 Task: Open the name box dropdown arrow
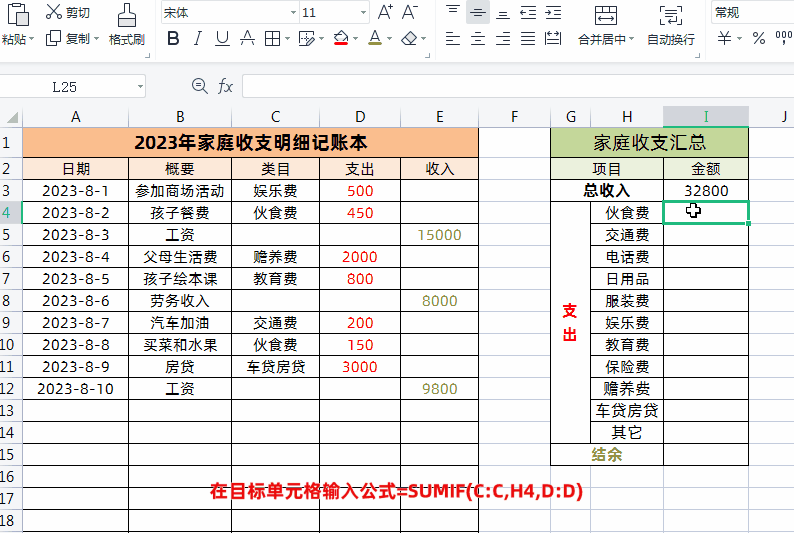(x=140, y=87)
